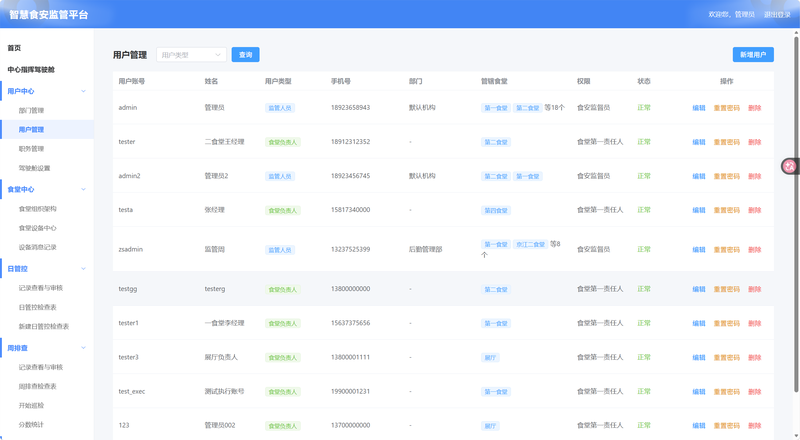Collapse the 食堂中心 menu section
800x440 pixels.
[83, 189]
